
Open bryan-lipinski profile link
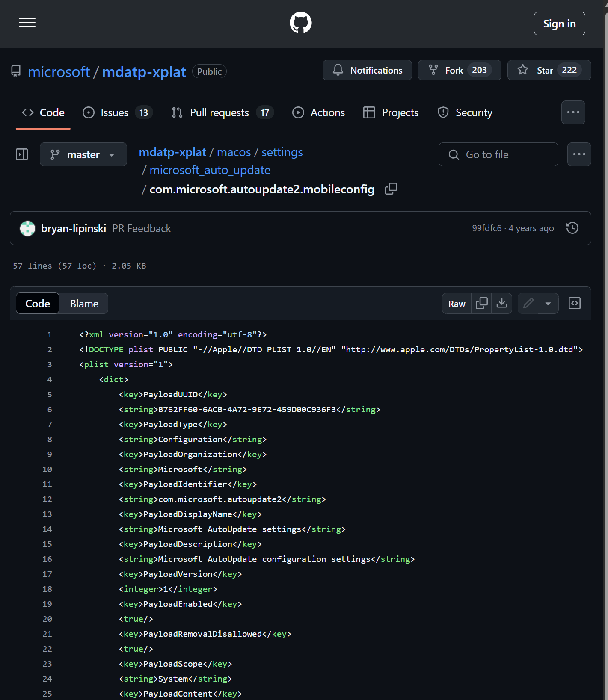coord(74,229)
